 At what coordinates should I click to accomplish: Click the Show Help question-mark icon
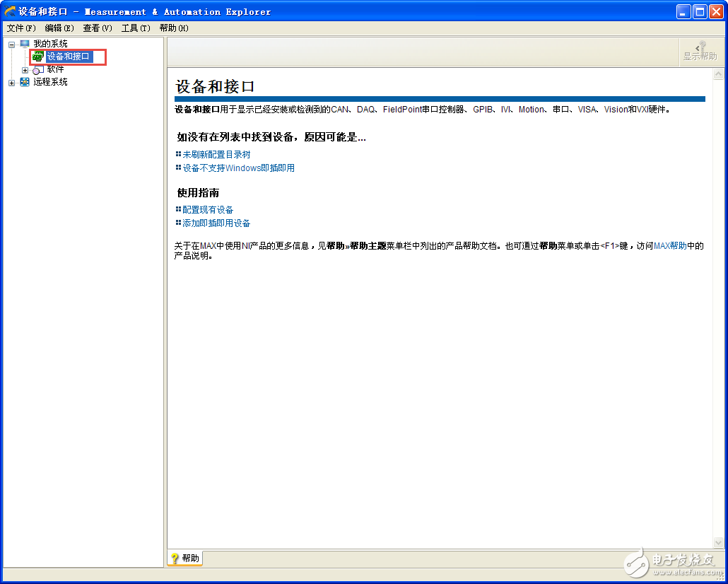(x=700, y=46)
